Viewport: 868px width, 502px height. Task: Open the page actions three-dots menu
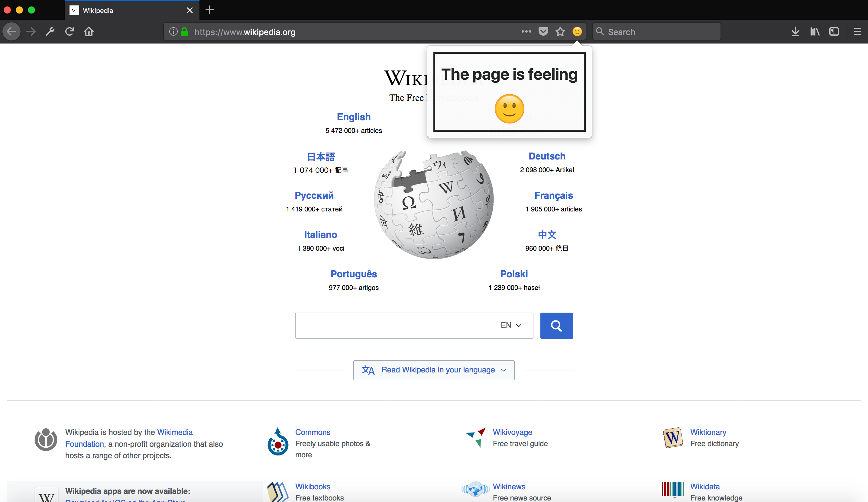click(x=526, y=32)
